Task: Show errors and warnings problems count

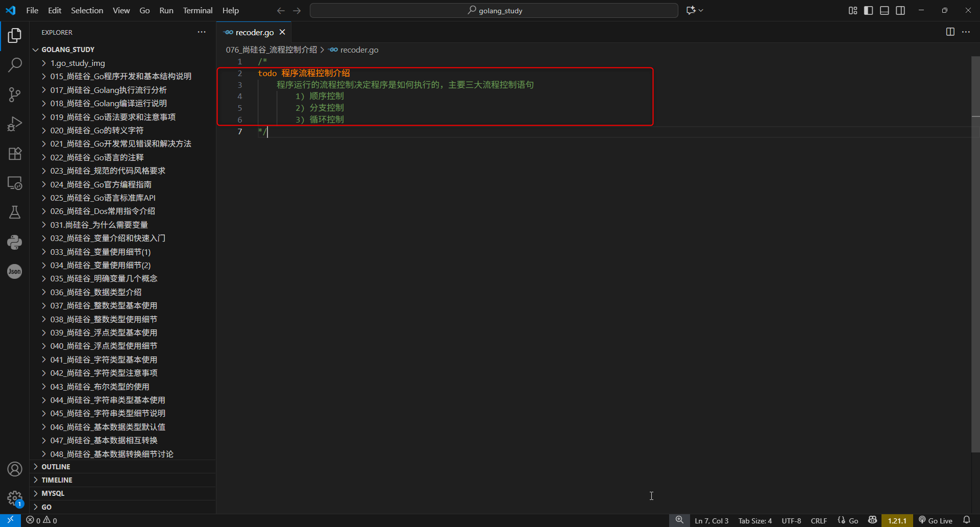Action: point(42,520)
